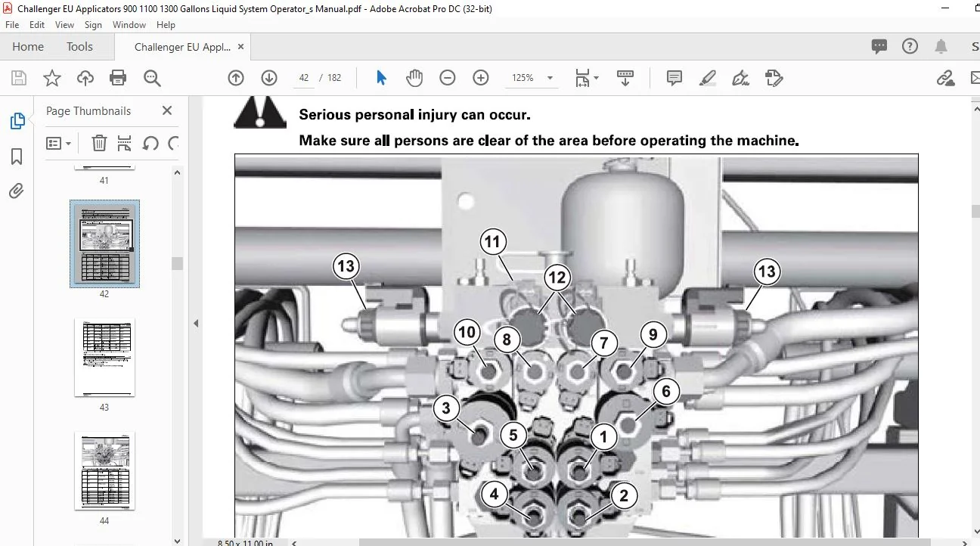The image size is (980, 546).
Task: Click the thumbnails panel scrollbar handle
Action: (177, 263)
